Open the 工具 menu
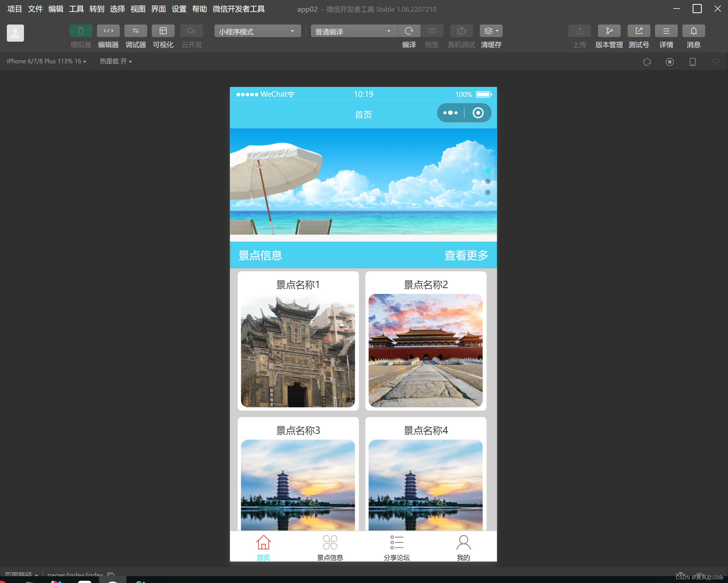 click(x=76, y=9)
